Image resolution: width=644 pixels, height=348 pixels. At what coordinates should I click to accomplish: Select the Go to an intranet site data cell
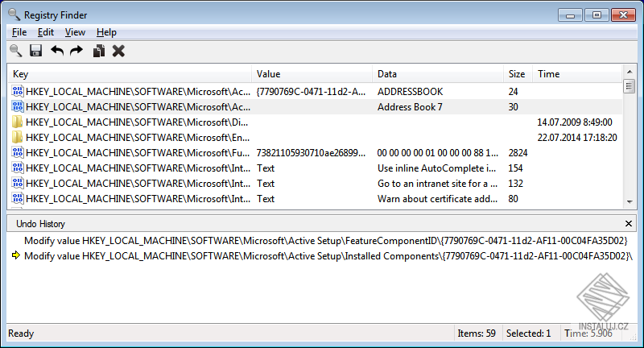(x=437, y=183)
